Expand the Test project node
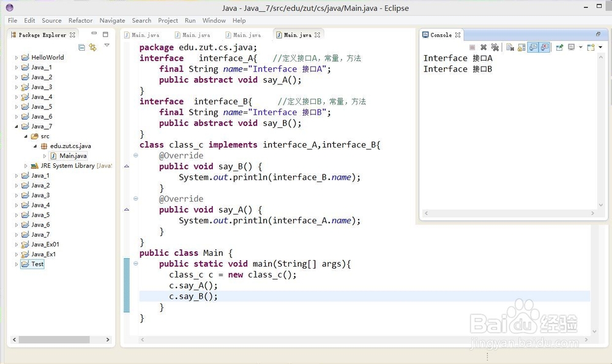Screen dimensions: 612x364 (17, 264)
